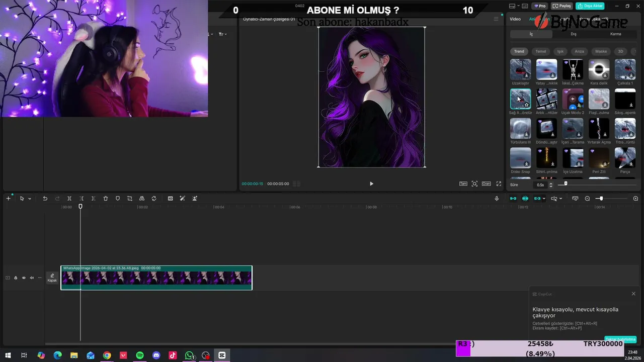Open the preview panel hamburger menu

tap(496, 19)
